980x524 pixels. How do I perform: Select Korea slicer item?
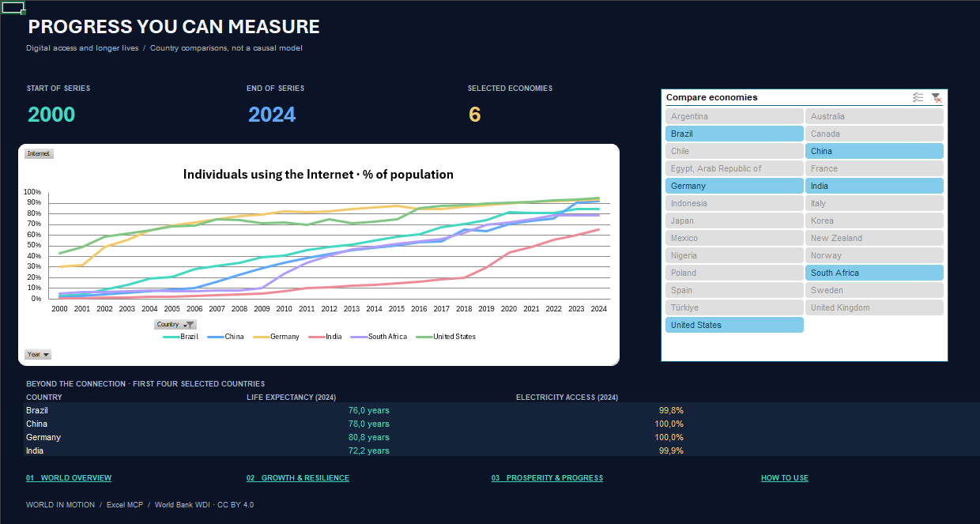coord(874,221)
